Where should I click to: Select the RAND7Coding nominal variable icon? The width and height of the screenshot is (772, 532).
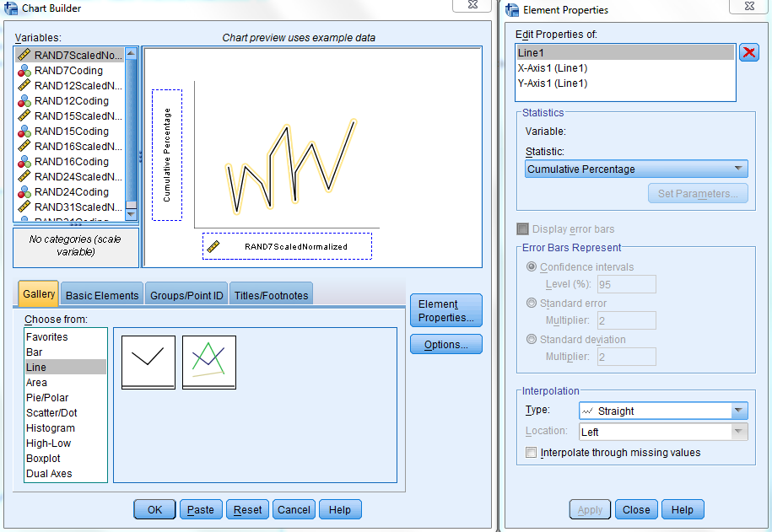click(x=24, y=71)
